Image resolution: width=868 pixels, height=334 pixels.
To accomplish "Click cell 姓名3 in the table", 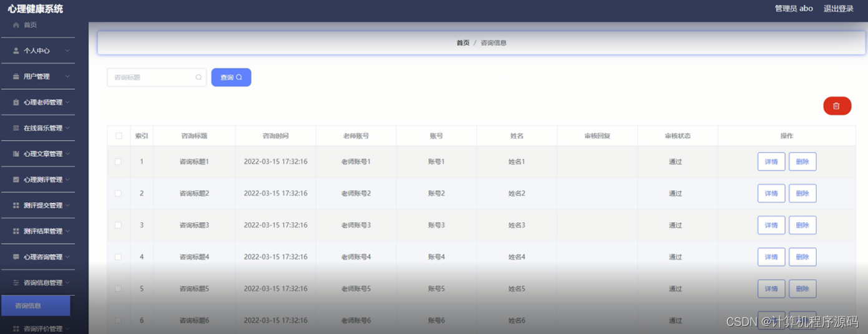I will point(517,225).
